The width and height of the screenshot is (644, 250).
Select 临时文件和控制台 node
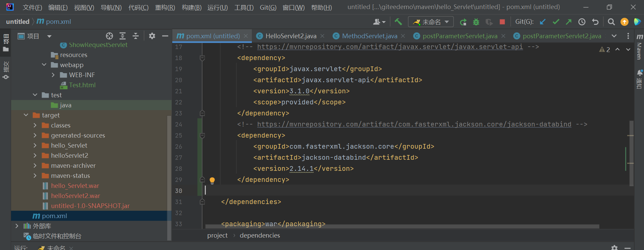click(57, 236)
